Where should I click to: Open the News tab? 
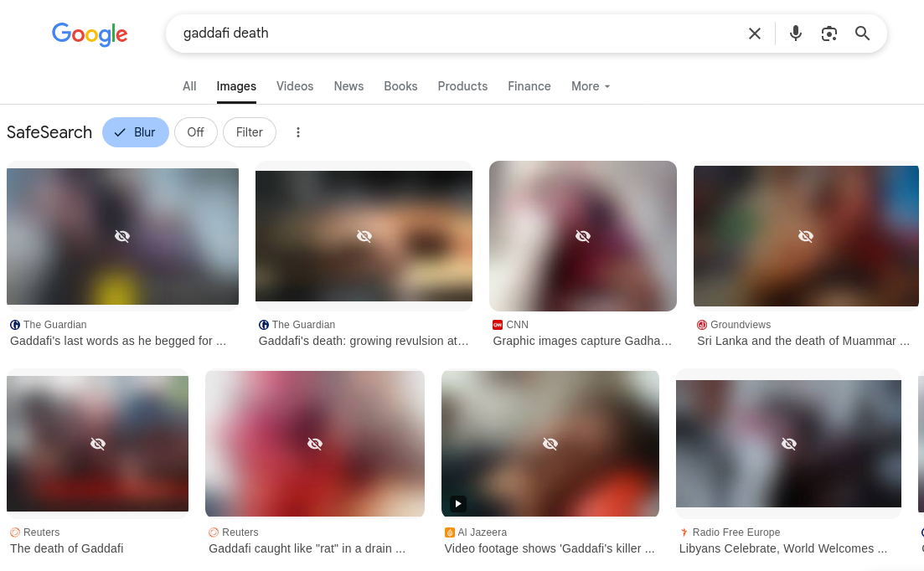tap(348, 86)
